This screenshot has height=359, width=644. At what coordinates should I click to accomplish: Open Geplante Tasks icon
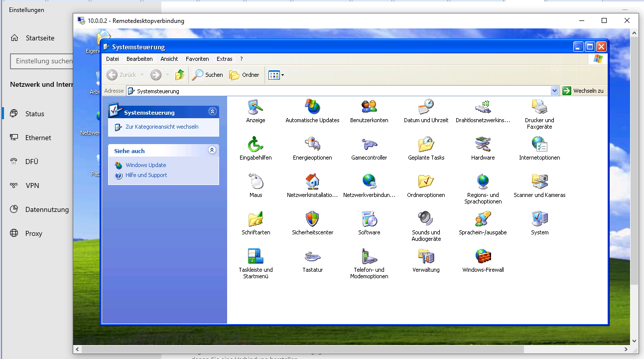426,144
